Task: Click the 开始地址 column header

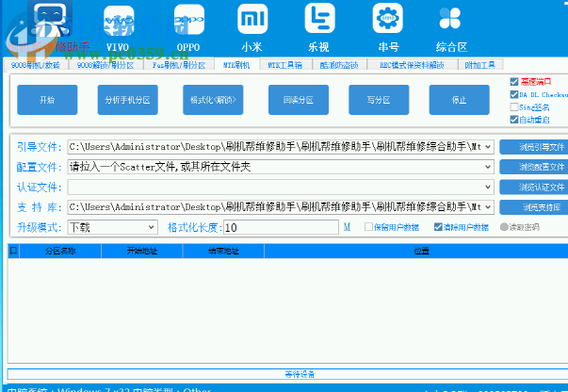Action: pyautogui.click(x=142, y=251)
